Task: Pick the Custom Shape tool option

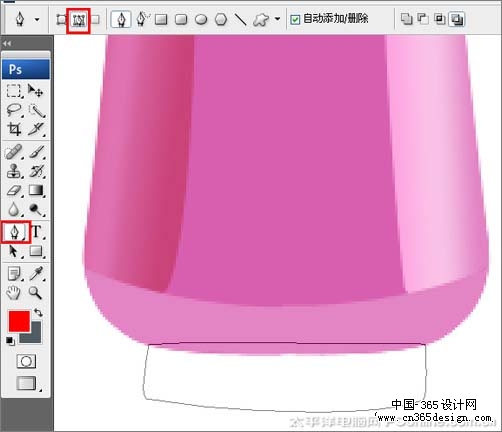Action: (261, 19)
